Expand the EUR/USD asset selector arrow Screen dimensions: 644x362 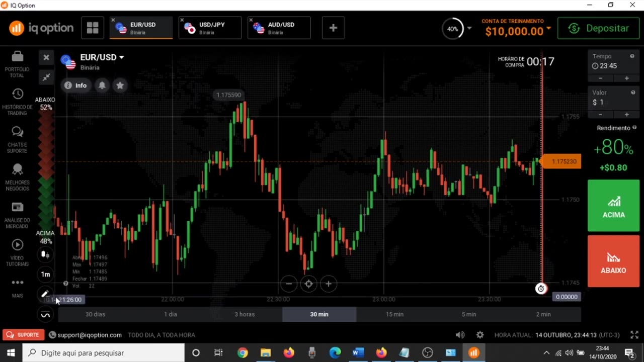click(x=121, y=57)
